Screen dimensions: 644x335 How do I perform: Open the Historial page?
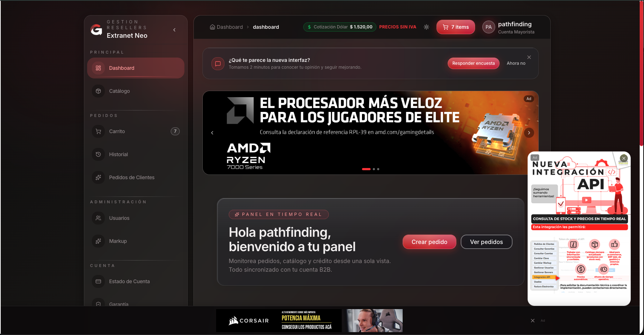point(136,154)
